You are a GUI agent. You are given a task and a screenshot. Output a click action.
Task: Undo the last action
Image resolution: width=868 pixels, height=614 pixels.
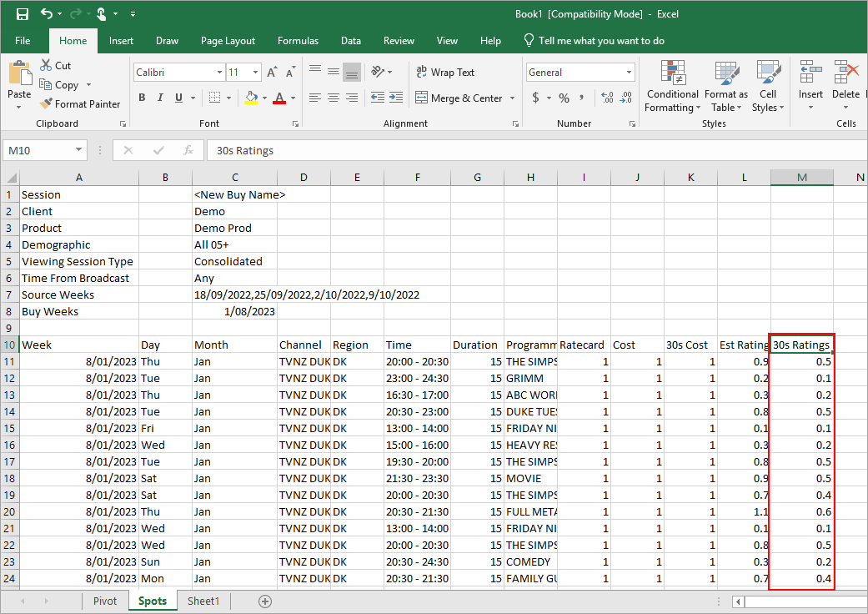click(47, 14)
